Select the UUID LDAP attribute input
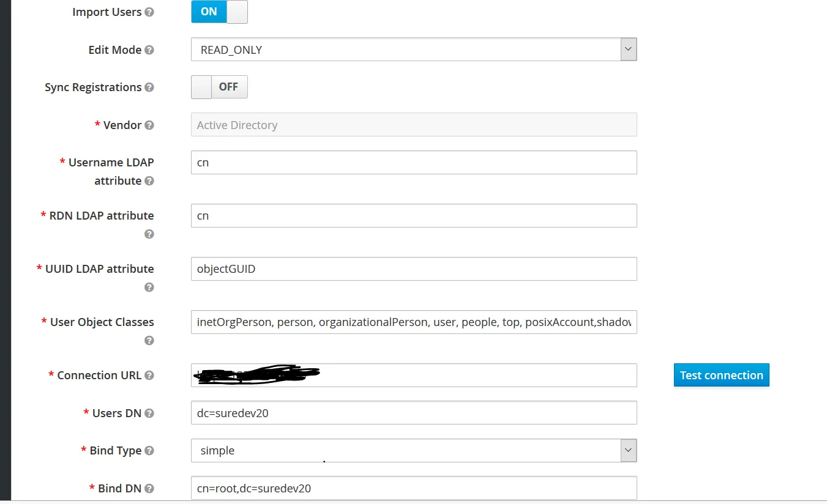This screenshot has width=827, height=504. point(414,269)
